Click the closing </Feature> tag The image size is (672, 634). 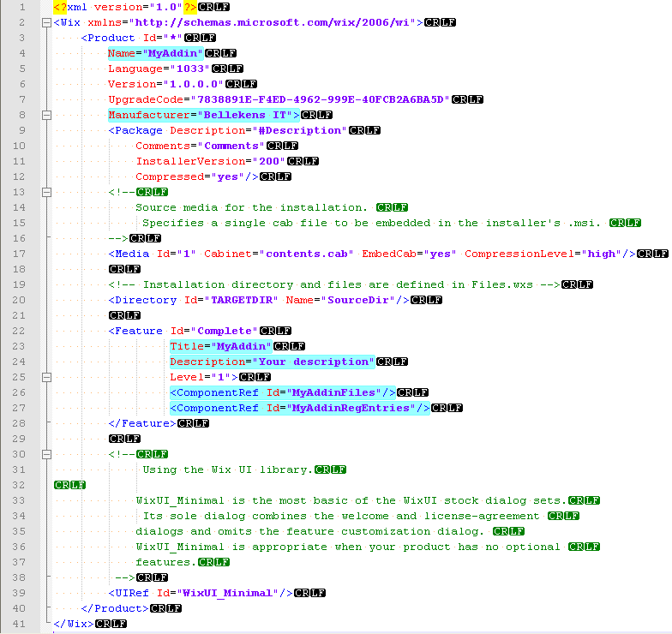[142, 423]
